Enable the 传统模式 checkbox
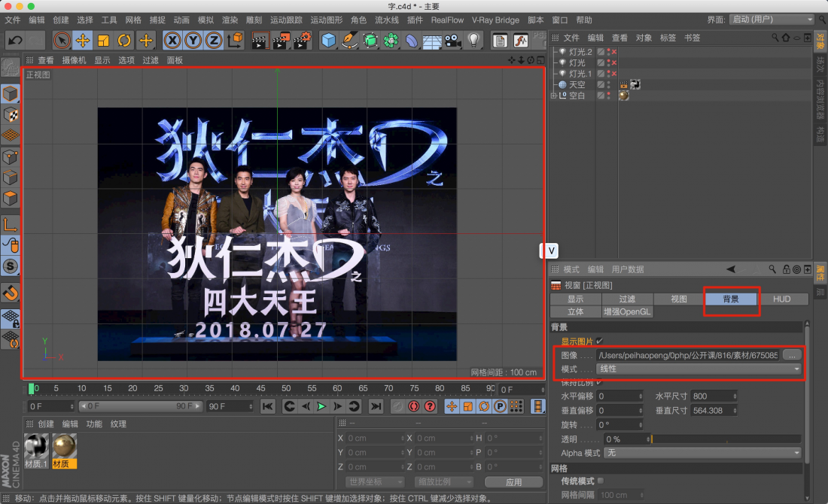The image size is (828, 504). (600, 481)
